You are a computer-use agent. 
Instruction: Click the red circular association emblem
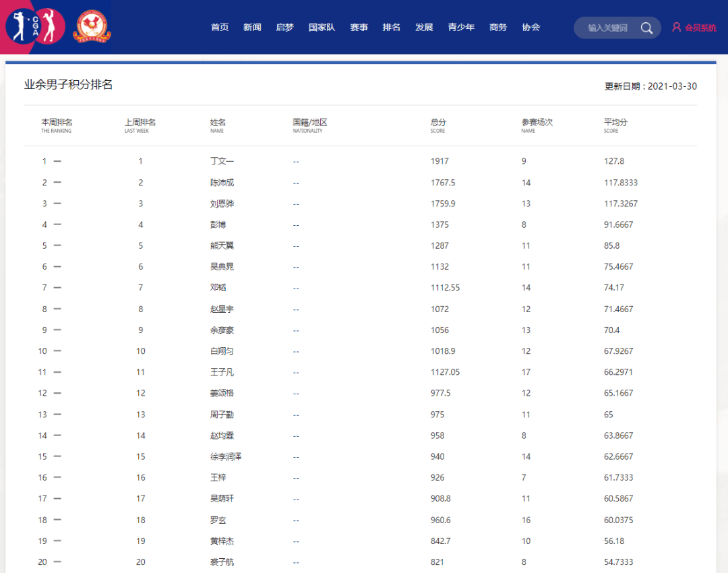tap(92, 26)
